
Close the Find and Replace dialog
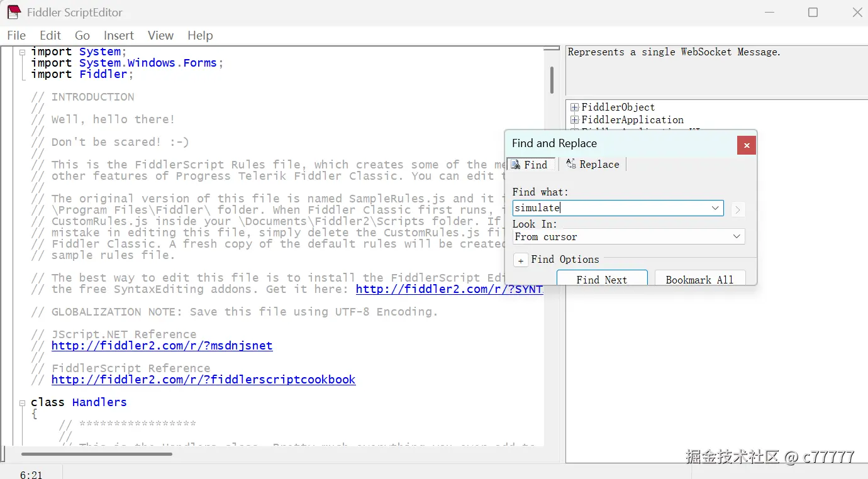pyautogui.click(x=747, y=145)
